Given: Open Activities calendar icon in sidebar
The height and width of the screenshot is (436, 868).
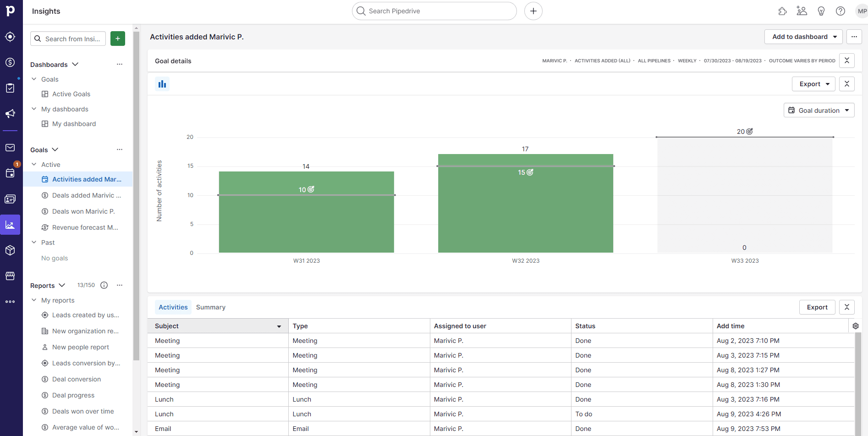Looking at the screenshot, I should pyautogui.click(x=10, y=173).
